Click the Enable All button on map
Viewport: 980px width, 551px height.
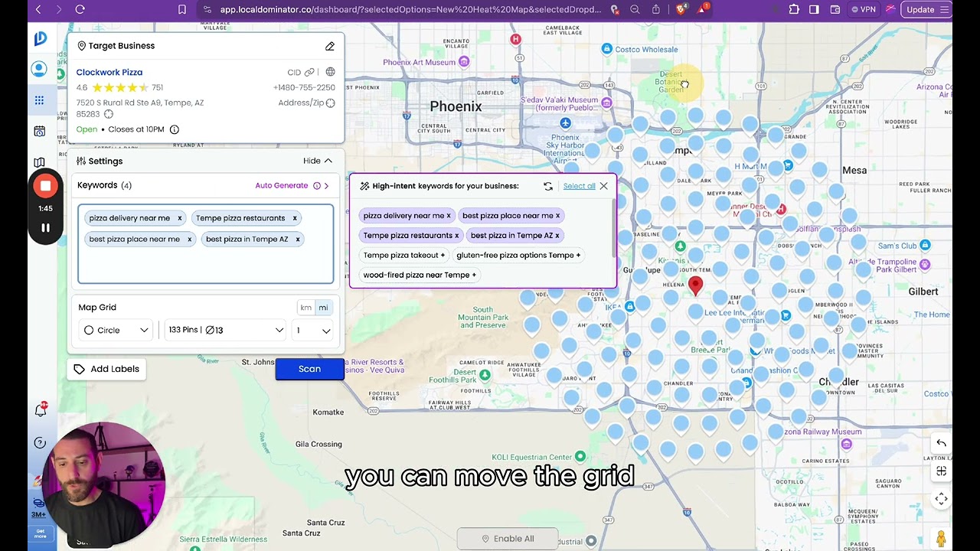tap(506, 539)
